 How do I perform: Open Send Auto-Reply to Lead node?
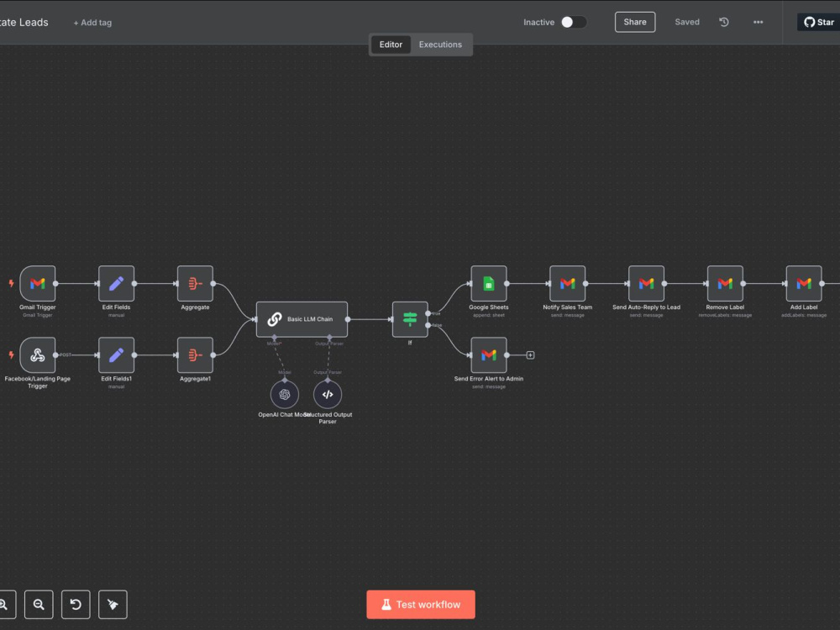[x=646, y=283]
